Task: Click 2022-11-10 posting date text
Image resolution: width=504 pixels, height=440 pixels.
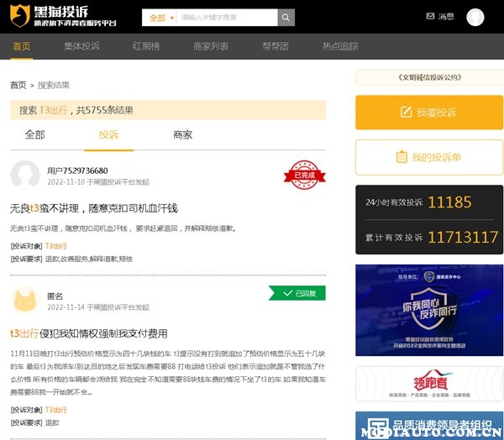Action: pyautogui.click(x=66, y=182)
